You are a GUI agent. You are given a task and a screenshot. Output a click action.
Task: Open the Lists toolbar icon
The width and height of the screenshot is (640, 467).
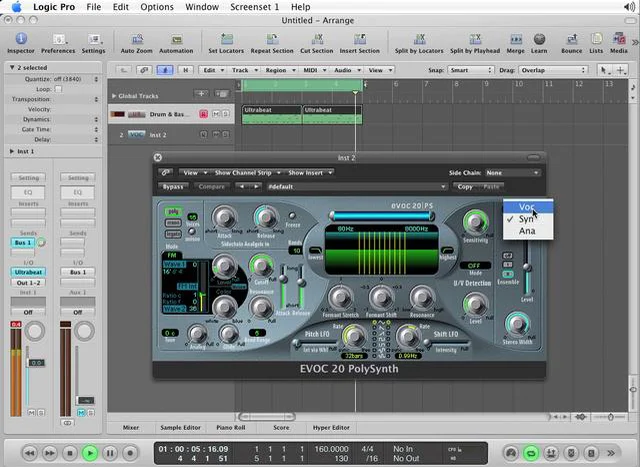coord(596,43)
